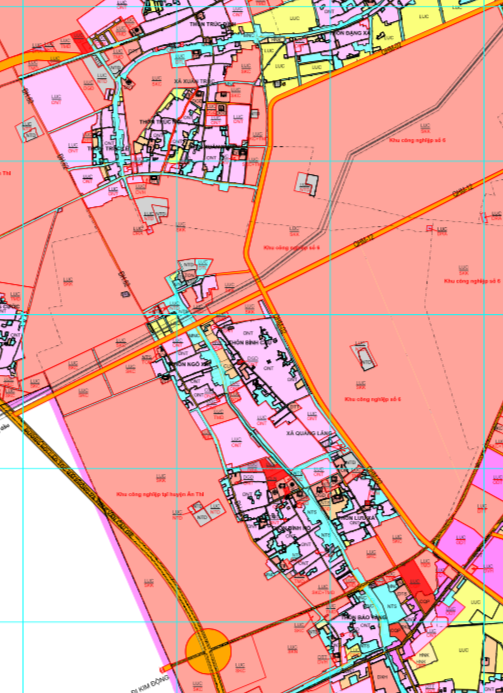Click the "XÃ XUÂN TRÚC" commune label
This screenshot has height=693, width=503.
pyautogui.click(x=194, y=82)
